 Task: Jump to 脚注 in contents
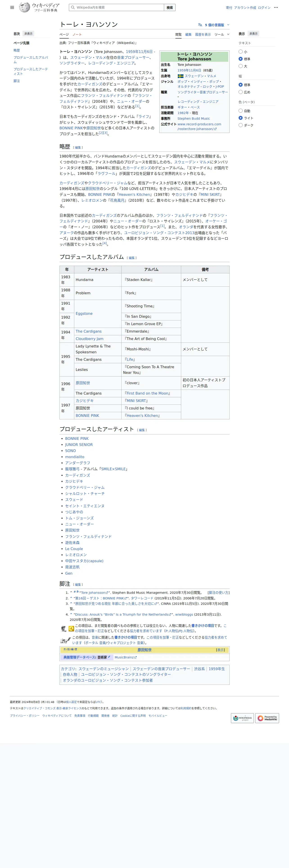(x=16, y=81)
